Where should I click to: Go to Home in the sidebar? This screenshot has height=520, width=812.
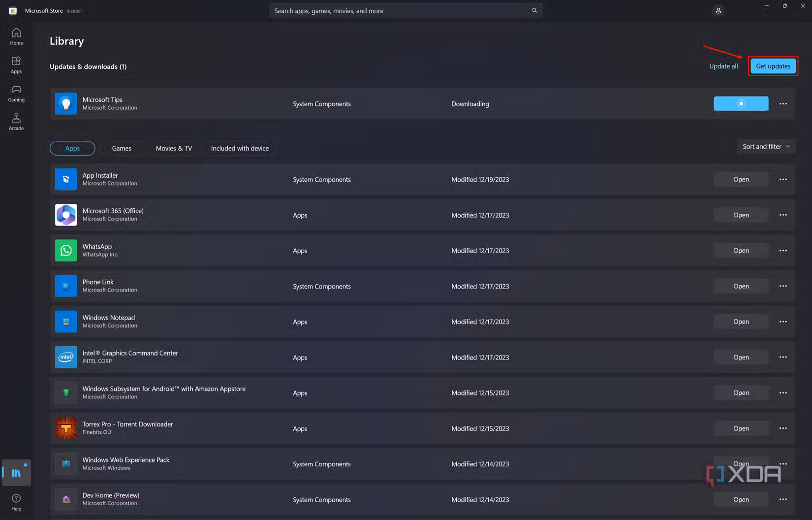click(x=16, y=36)
